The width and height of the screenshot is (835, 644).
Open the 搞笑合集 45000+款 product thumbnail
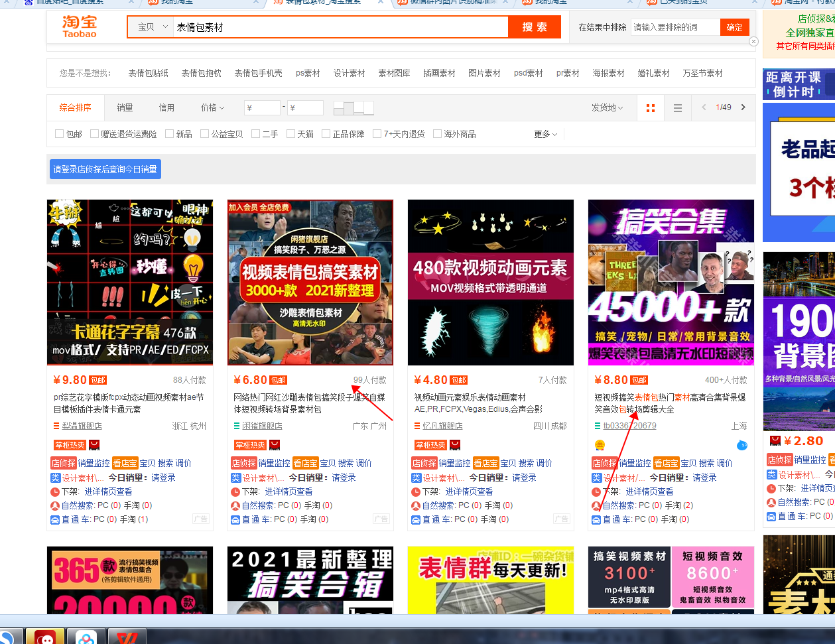coord(671,282)
